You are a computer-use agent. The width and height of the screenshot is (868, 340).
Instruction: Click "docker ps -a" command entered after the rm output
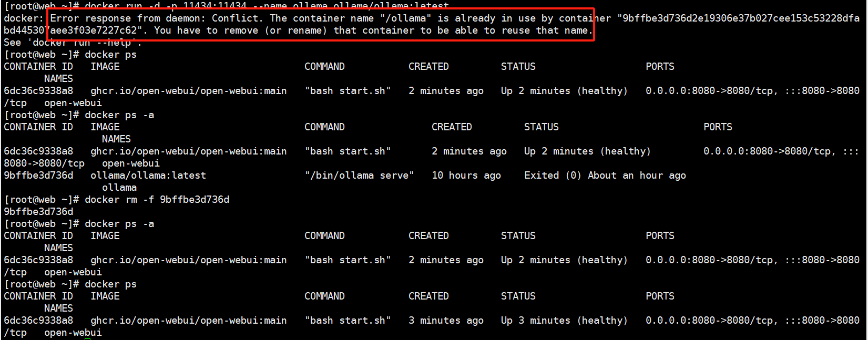119,224
